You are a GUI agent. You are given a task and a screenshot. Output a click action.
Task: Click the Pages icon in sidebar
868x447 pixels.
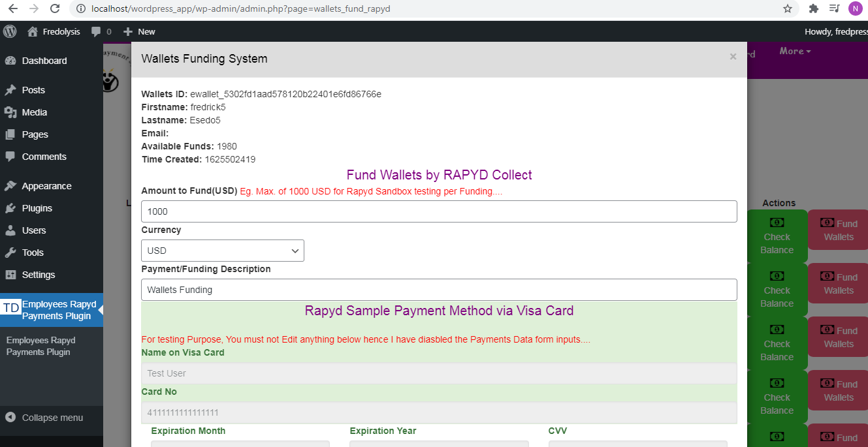(x=10, y=134)
